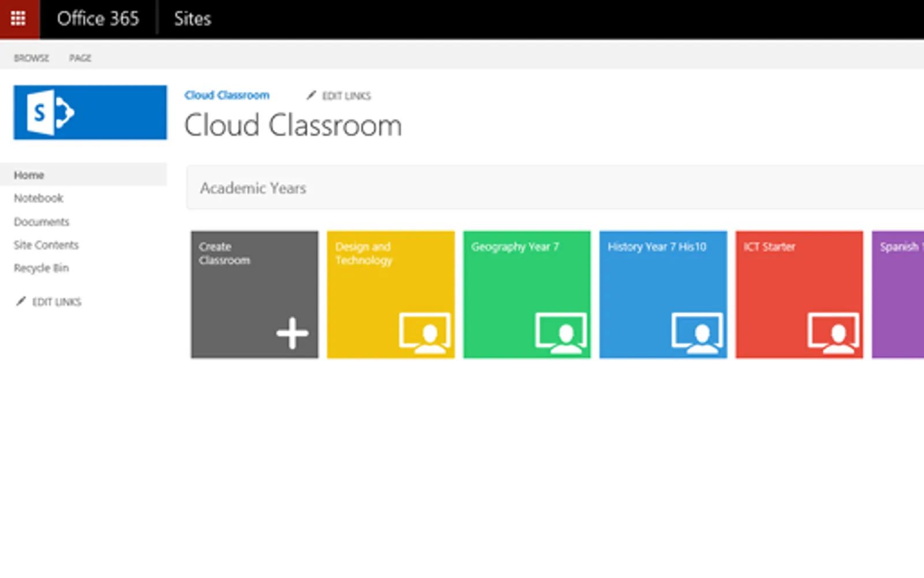Click the classroom icon on Design and Technology tile
The width and height of the screenshot is (924, 578).
click(424, 333)
